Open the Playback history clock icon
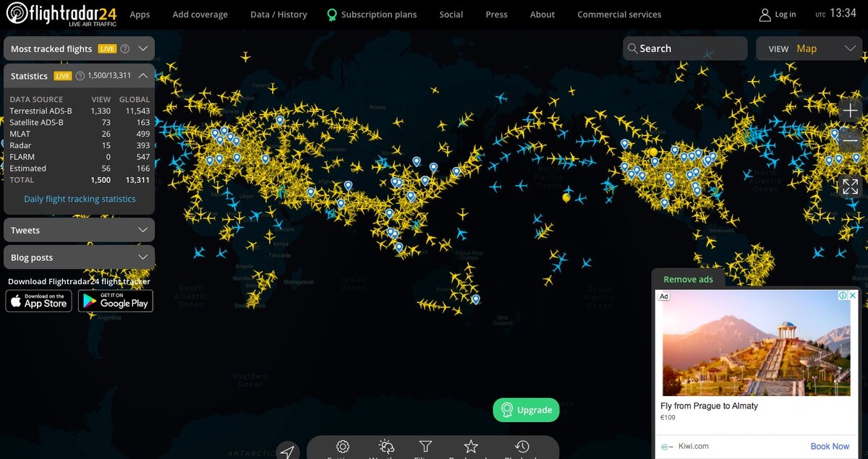This screenshot has height=459, width=868. click(522, 447)
